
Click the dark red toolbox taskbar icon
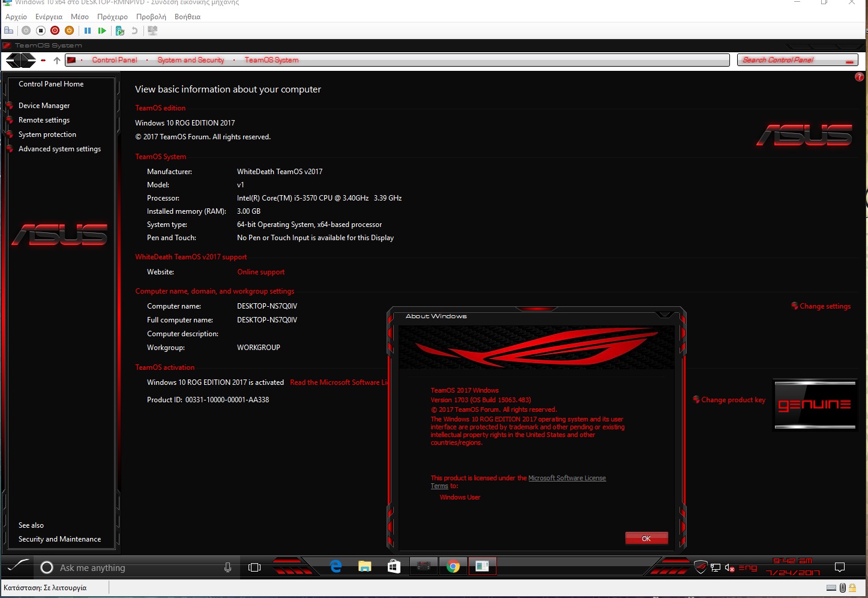click(424, 566)
